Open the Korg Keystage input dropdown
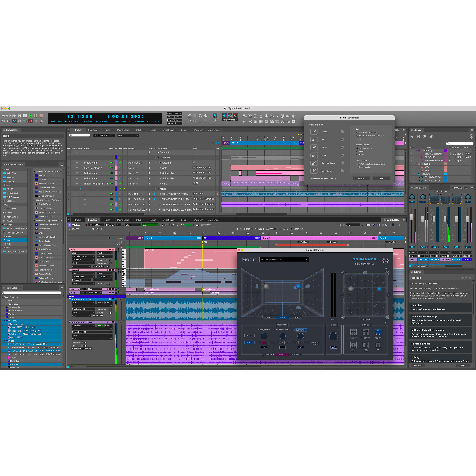476x476 pixels. 230,120
